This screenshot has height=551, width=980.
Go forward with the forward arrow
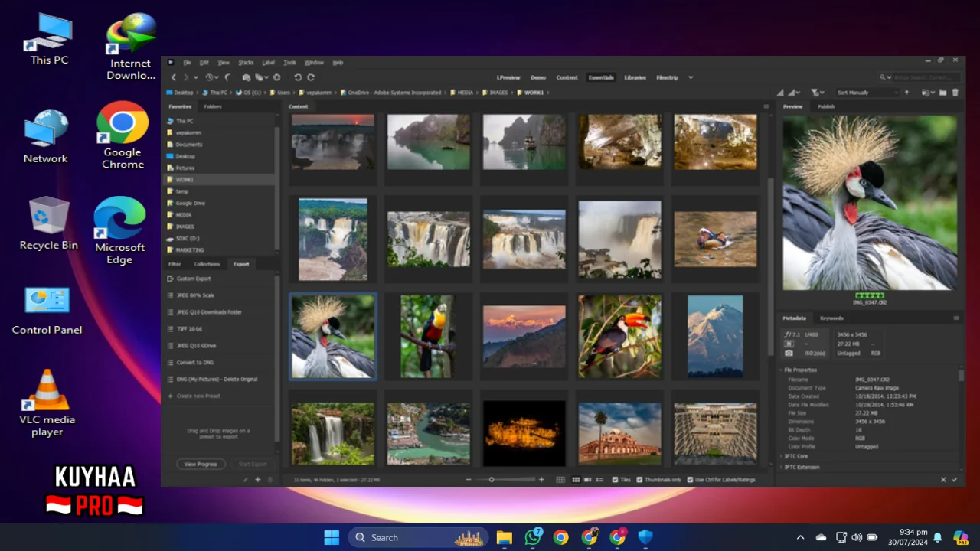185,77
